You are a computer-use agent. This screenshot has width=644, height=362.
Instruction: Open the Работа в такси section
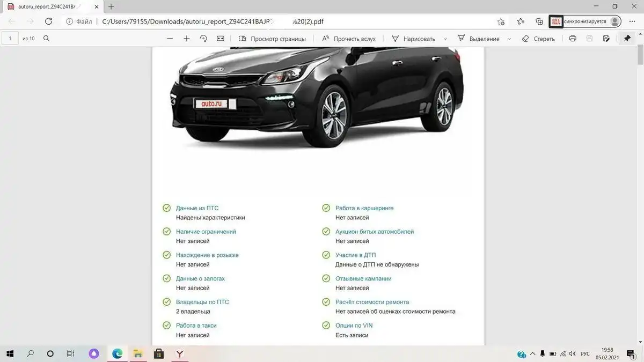(196, 326)
